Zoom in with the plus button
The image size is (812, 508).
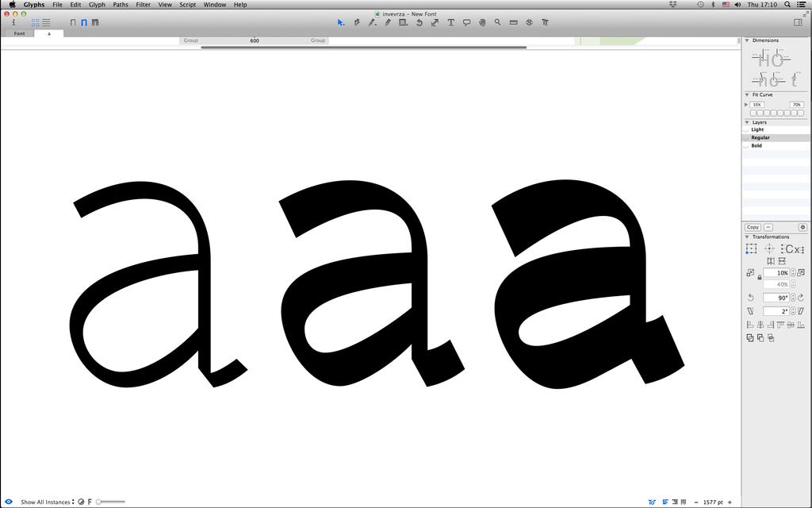[730, 502]
